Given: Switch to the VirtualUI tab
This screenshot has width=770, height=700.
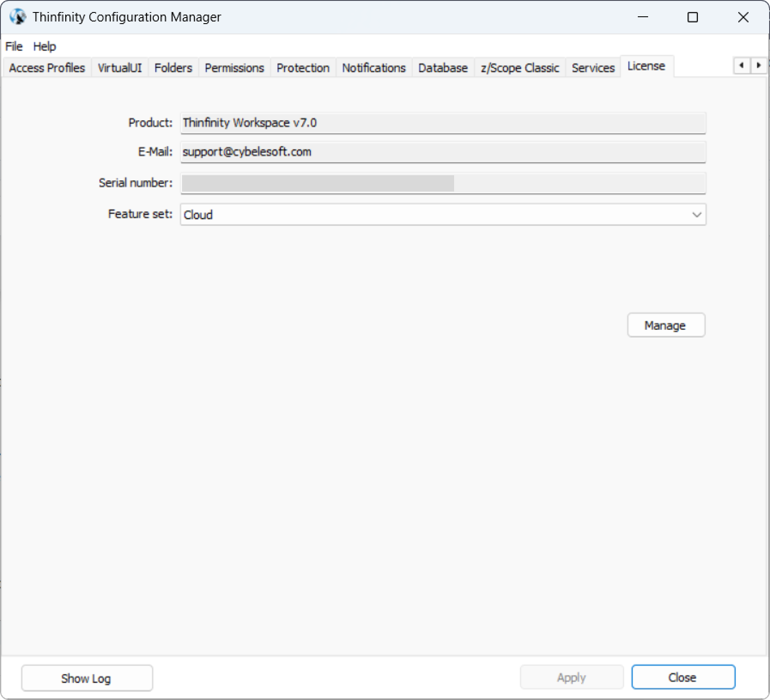Looking at the screenshot, I should pyautogui.click(x=120, y=68).
